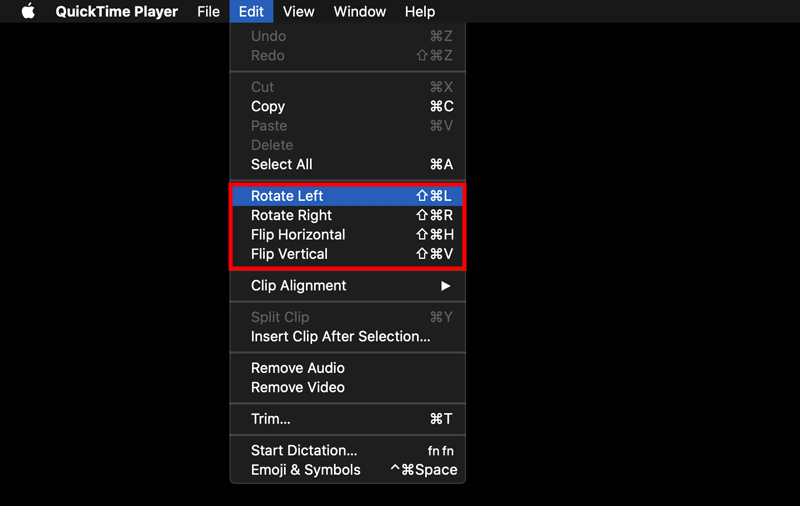Open Emoji & Symbols

[347, 470]
